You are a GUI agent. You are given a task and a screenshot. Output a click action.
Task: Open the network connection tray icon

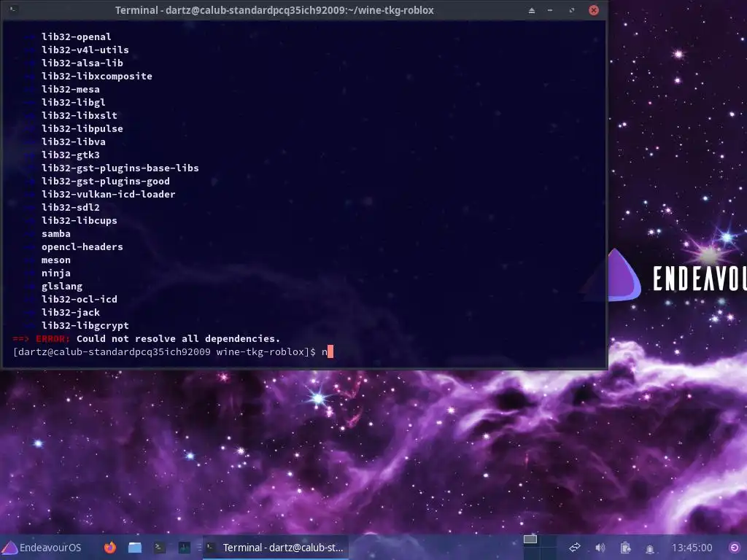[x=575, y=548]
